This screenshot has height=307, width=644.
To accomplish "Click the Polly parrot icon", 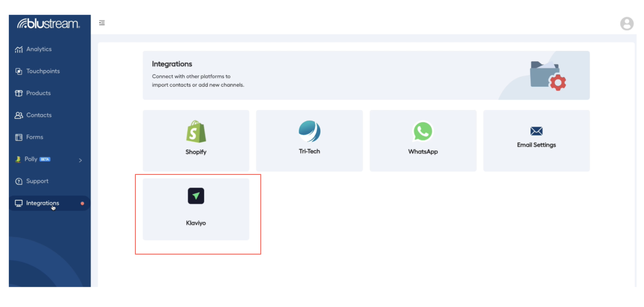I will click(19, 159).
